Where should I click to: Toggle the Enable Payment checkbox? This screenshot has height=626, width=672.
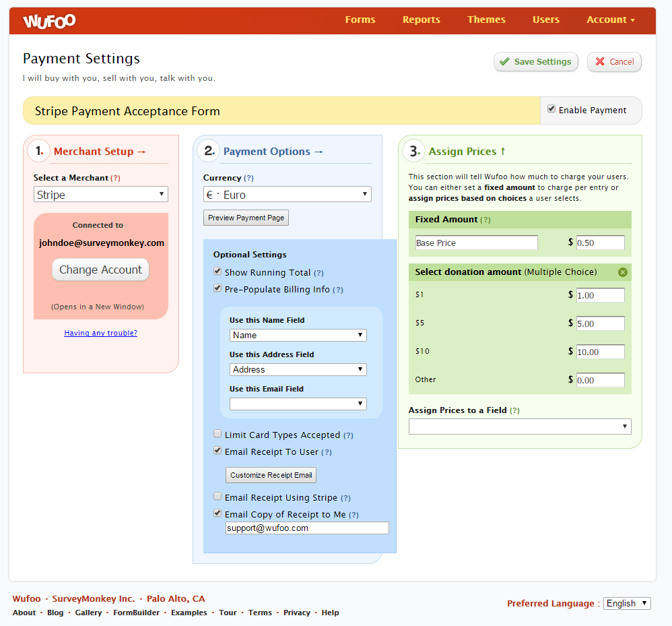(x=551, y=109)
